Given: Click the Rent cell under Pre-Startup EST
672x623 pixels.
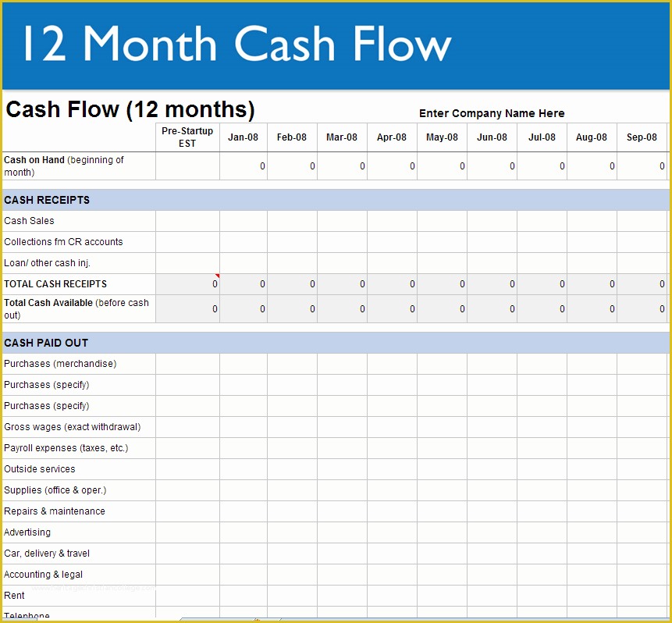Looking at the screenshot, I should tap(188, 596).
